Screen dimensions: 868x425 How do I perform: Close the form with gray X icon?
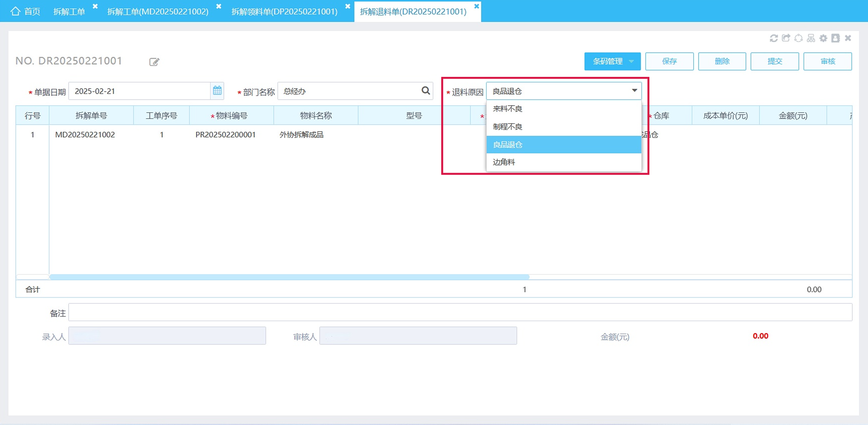point(848,38)
